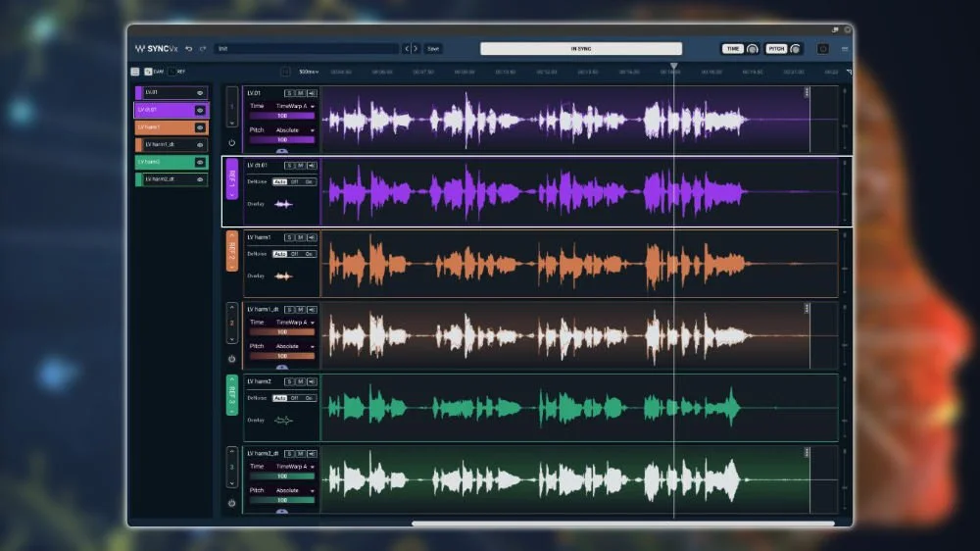Open the REF 3 reference selector
Image resolution: width=980 pixels, height=551 pixels.
click(x=232, y=395)
